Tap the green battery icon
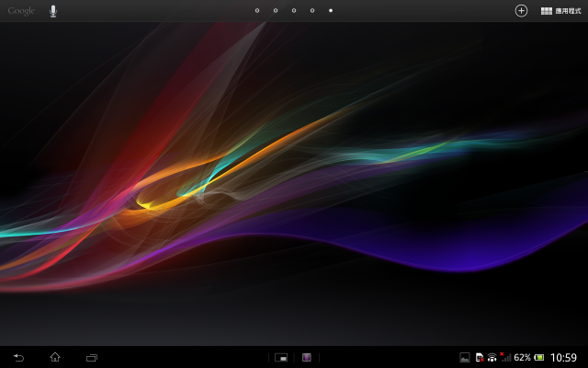Screen dimensions: 588x368 (x=539, y=358)
